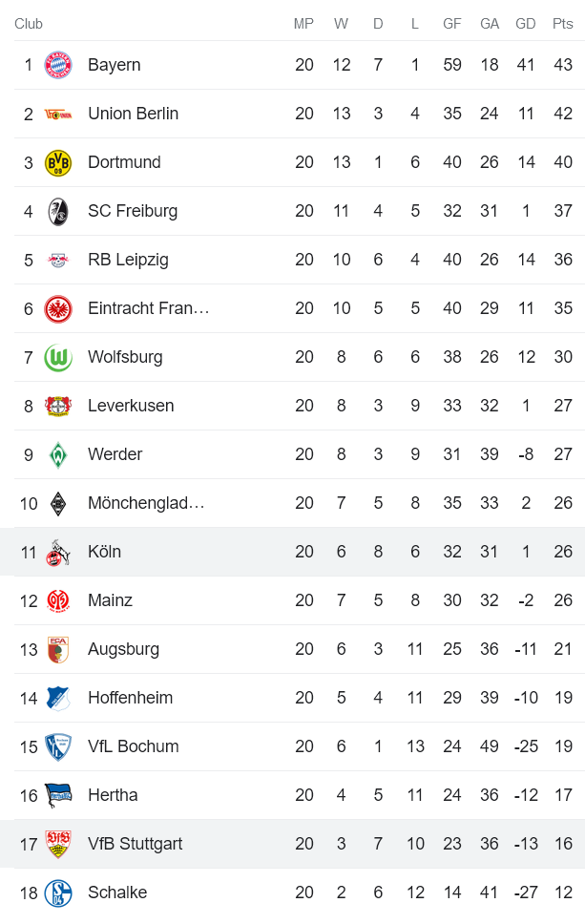Click the GD column header
Viewport: 585px width, 924px height.
tap(526, 24)
